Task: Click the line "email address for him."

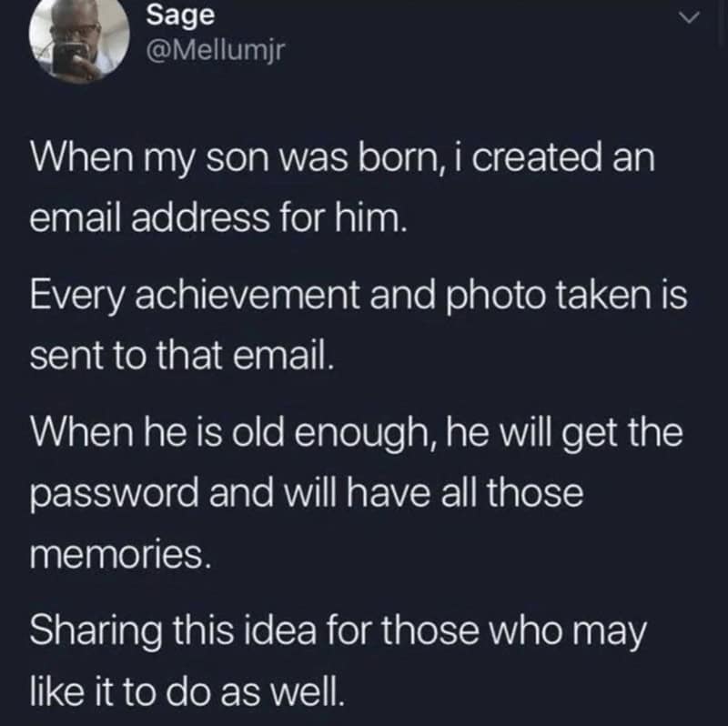Action: click(217, 219)
